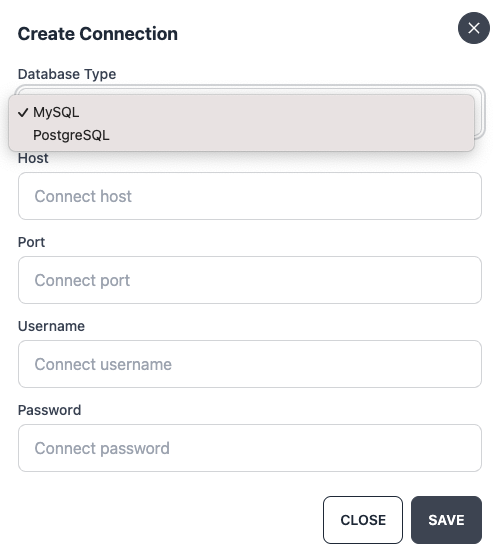Focus the Connect password input field
Screen dimensions: 498x558
pos(250,448)
